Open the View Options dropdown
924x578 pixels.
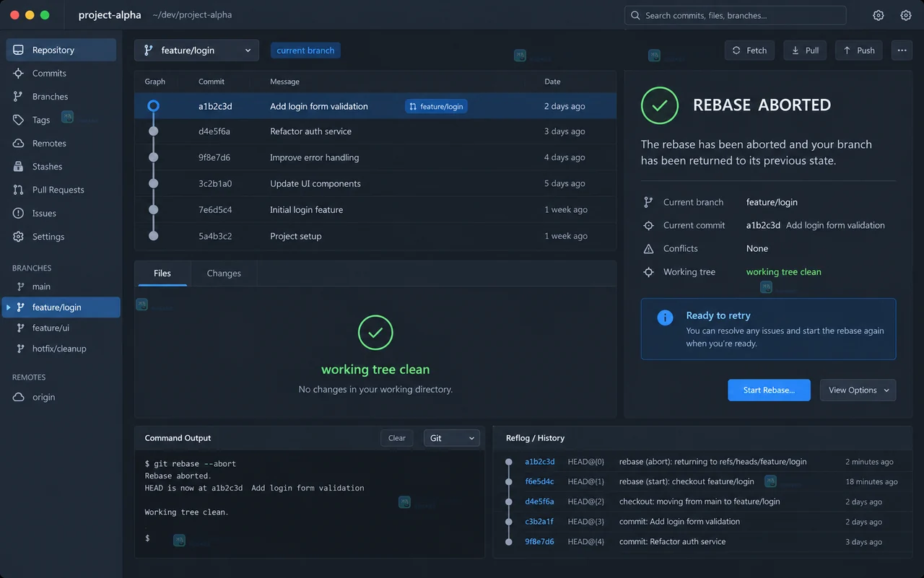[x=858, y=390]
